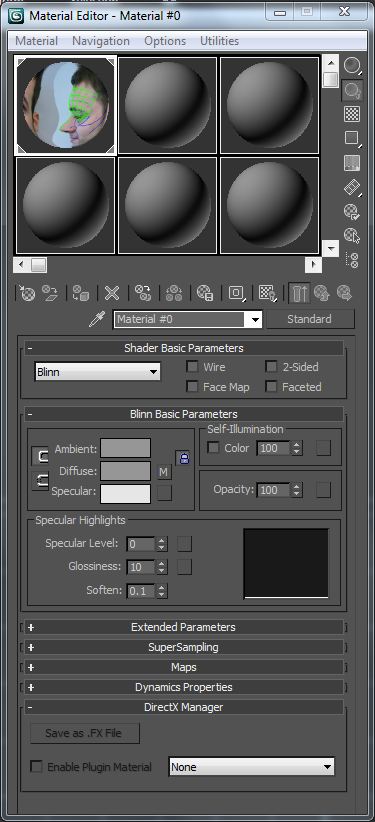This screenshot has width=375, height=822.
Task: Click the Specular map button
Action: [164, 493]
